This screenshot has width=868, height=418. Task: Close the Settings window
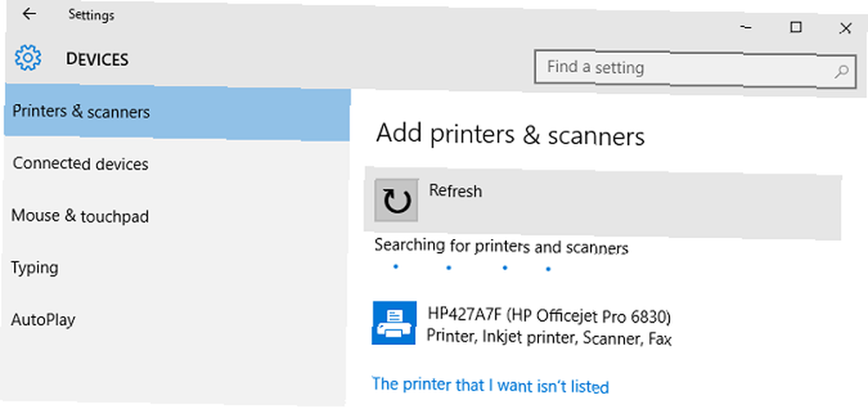tap(845, 29)
